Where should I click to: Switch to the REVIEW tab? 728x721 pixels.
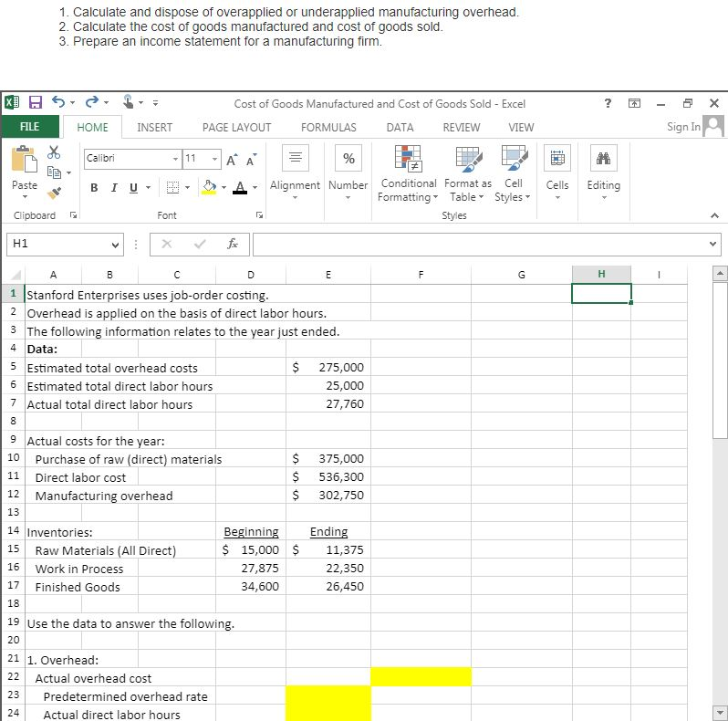(461, 127)
